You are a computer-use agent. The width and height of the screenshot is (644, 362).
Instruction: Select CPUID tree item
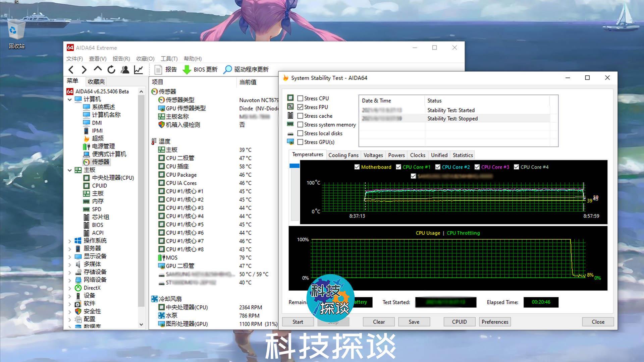coord(95,185)
